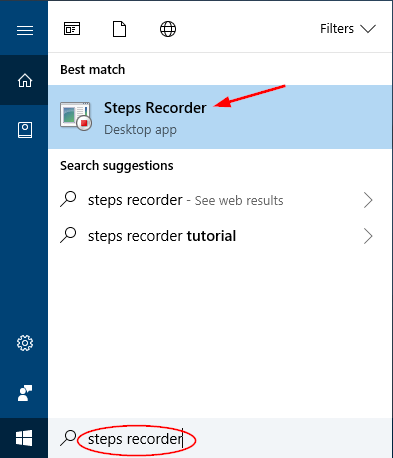Click magnifier icon beside 'steps recorder tutorial'
393x458 pixels.
pos(68,235)
